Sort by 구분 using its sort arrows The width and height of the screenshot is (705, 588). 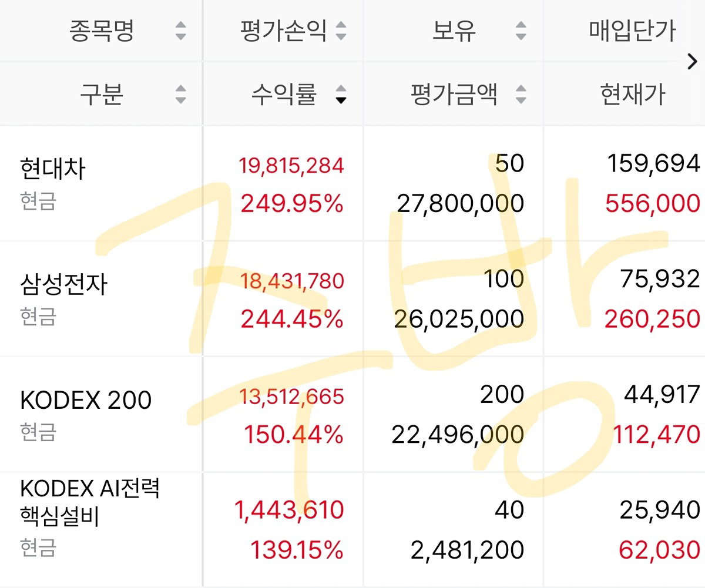pyautogui.click(x=181, y=94)
